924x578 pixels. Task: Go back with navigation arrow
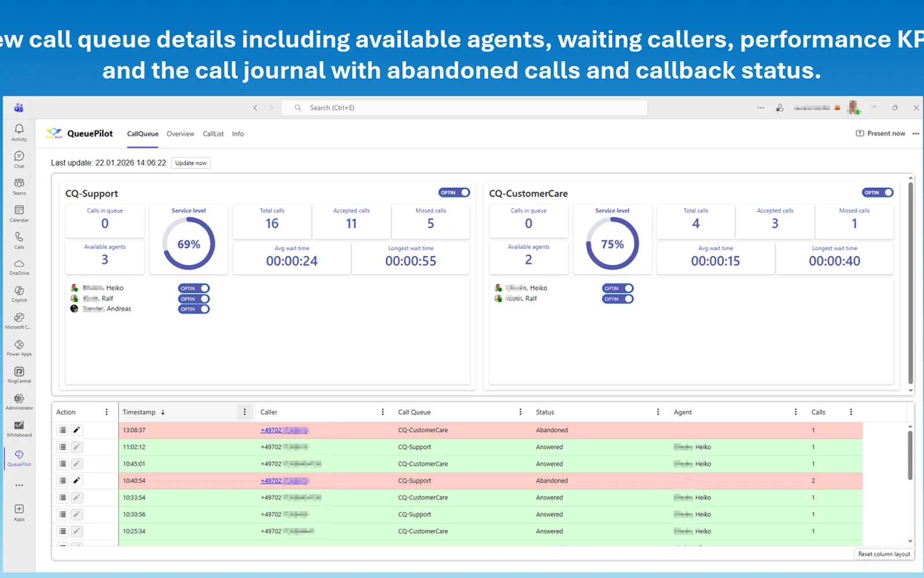[x=255, y=108]
